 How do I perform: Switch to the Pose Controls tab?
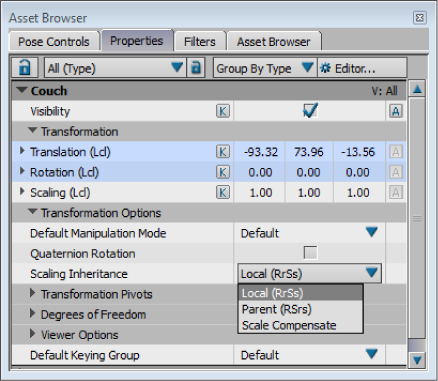54,42
